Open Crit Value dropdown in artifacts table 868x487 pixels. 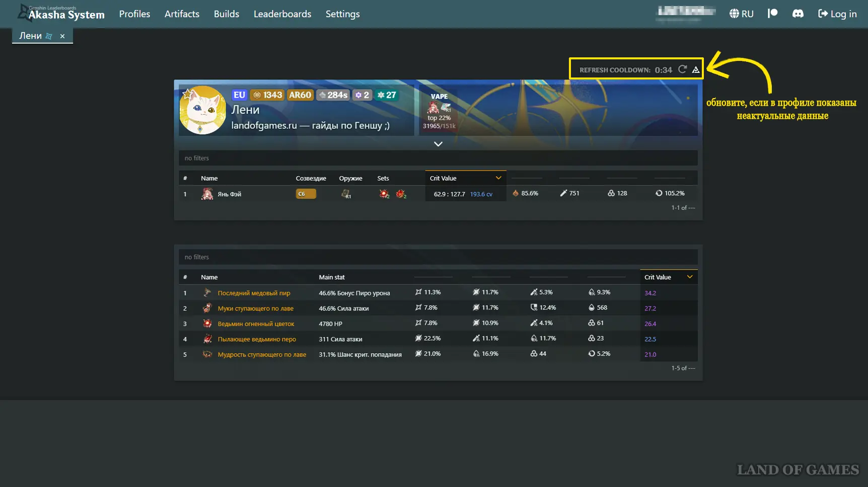tap(689, 277)
